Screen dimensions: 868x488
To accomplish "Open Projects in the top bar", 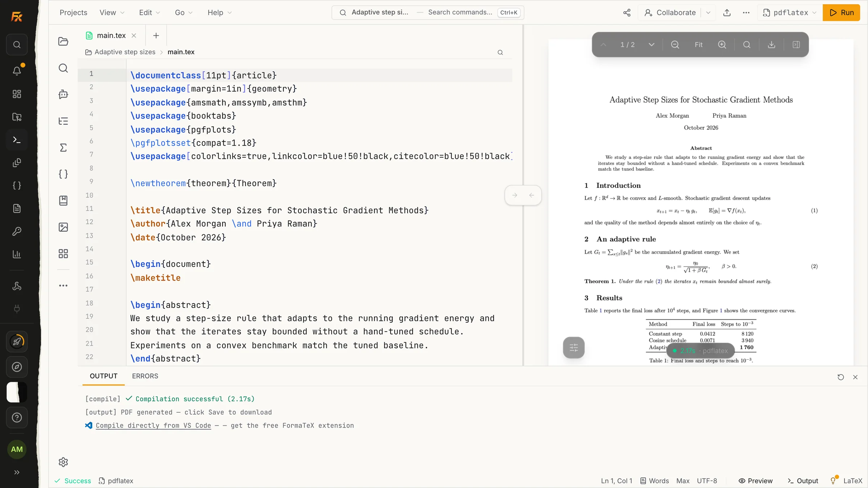I will click(73, 13).
